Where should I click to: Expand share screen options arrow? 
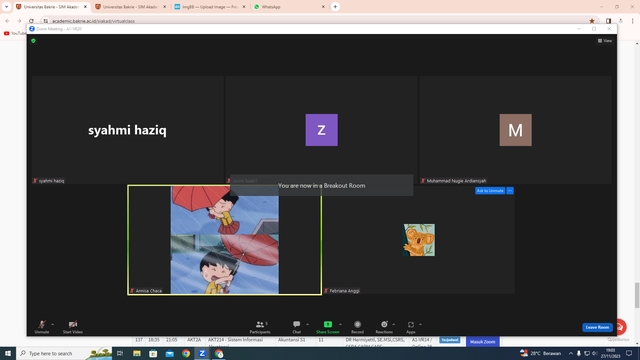tap(340, 324)
